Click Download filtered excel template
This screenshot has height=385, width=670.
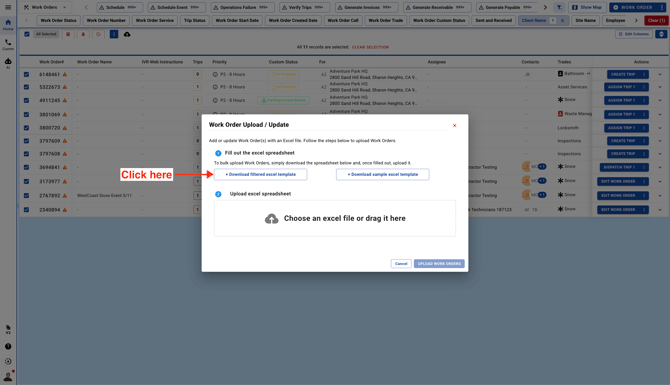tap(261, 174)
